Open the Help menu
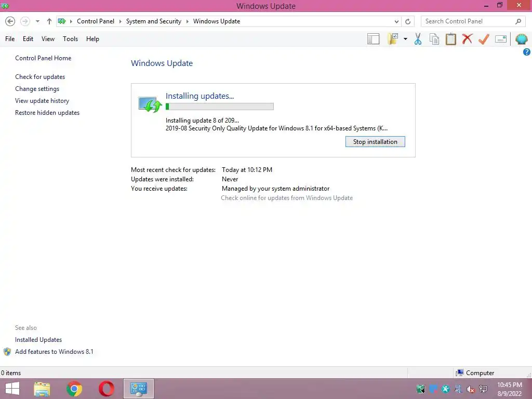 click(92, 38)
